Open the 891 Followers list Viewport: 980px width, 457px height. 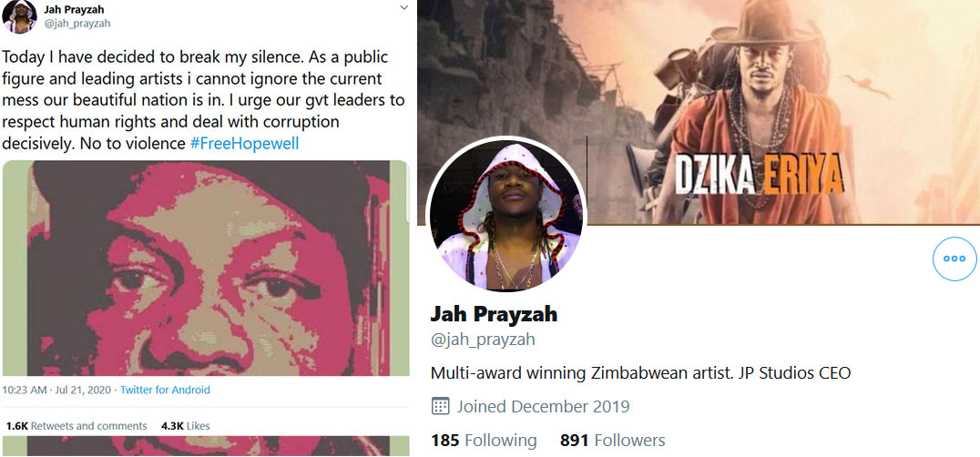point(612,440)
